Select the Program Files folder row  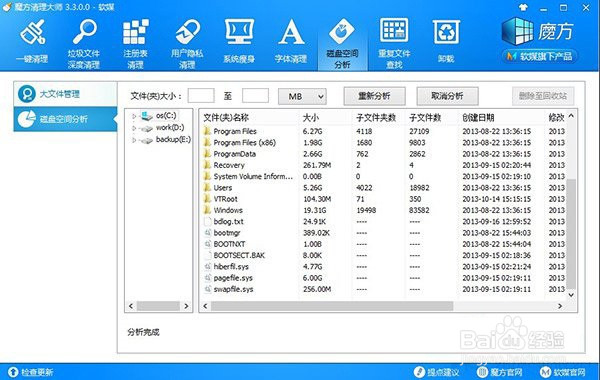point(383,131)
